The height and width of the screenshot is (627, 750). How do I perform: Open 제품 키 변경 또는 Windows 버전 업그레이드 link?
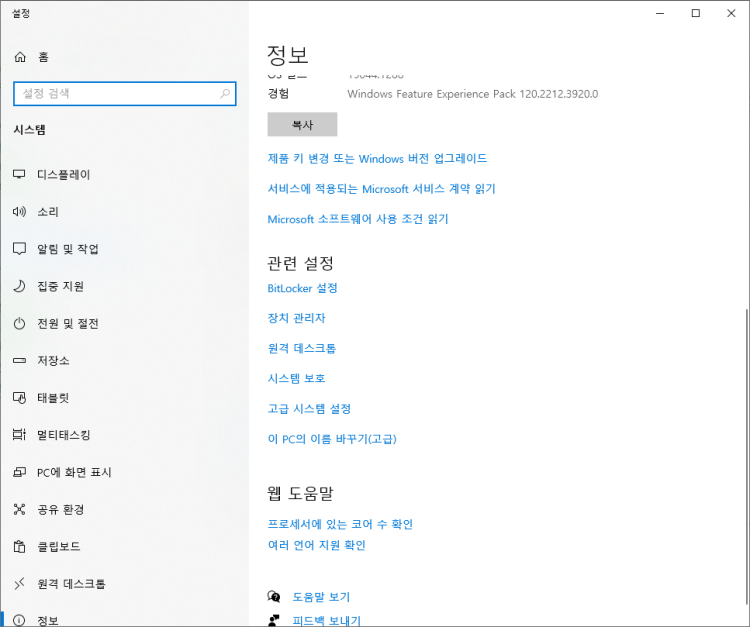point(377,158)
